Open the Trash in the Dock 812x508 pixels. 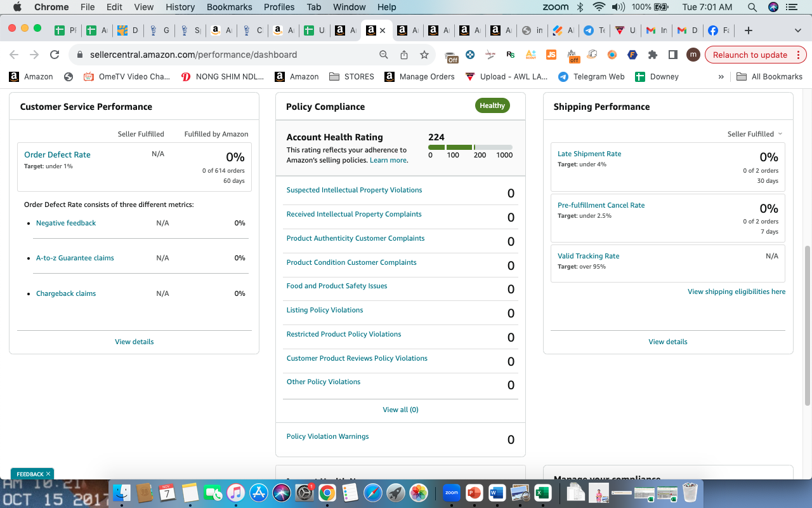point(690,492)
